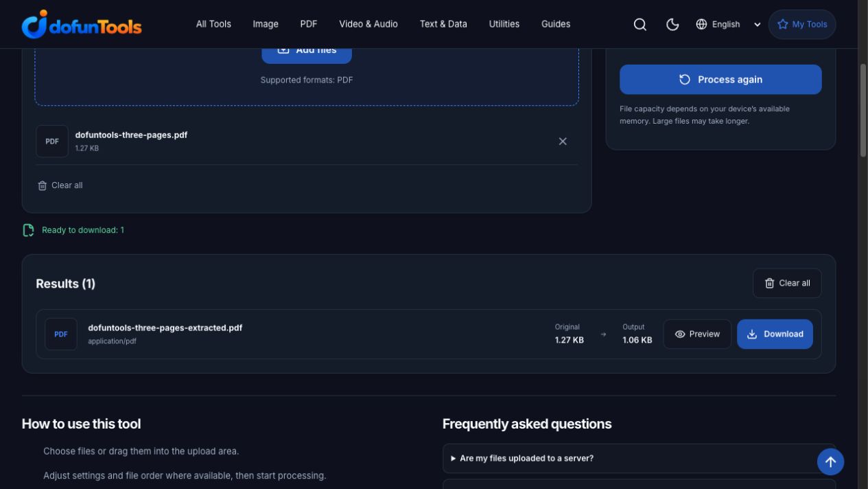The height and width of the screenshot is (489, 868).
Task: Open the Utilities menu
Action: click(504, 24)
